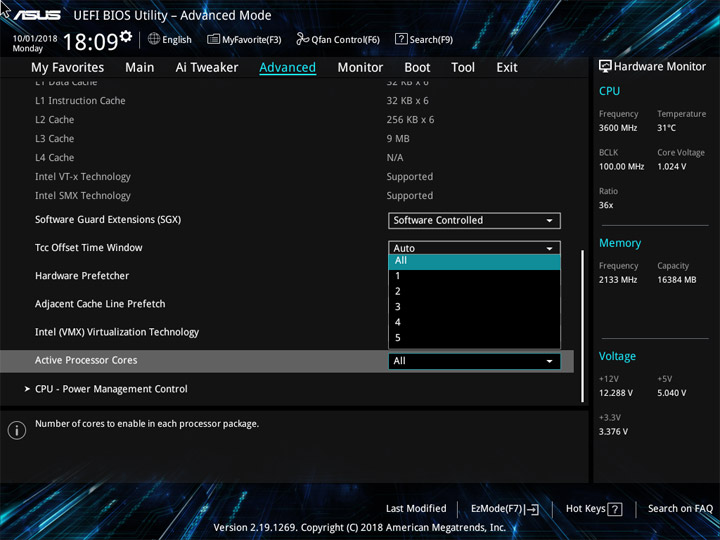Click the CPU temperature 31°C value
This screenshot has width=720, height=540.
click(666, 128)
